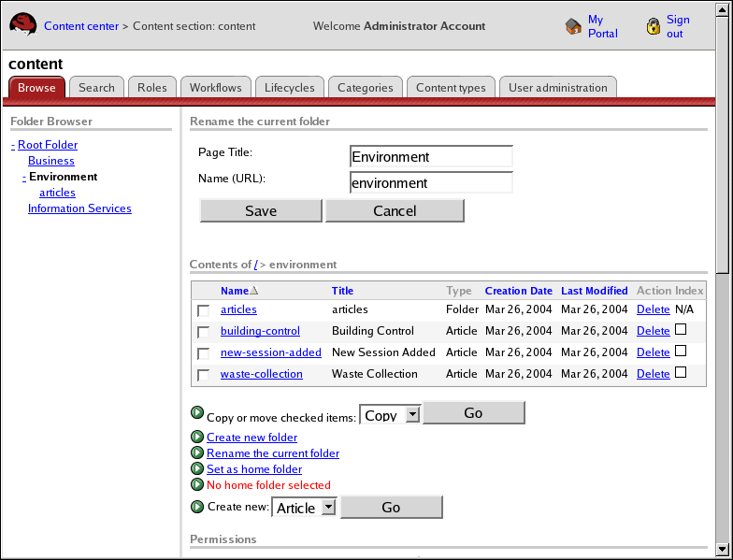Click the sort arrow icon next to Name
The image size is (733, 560).
tap(254, 290)
